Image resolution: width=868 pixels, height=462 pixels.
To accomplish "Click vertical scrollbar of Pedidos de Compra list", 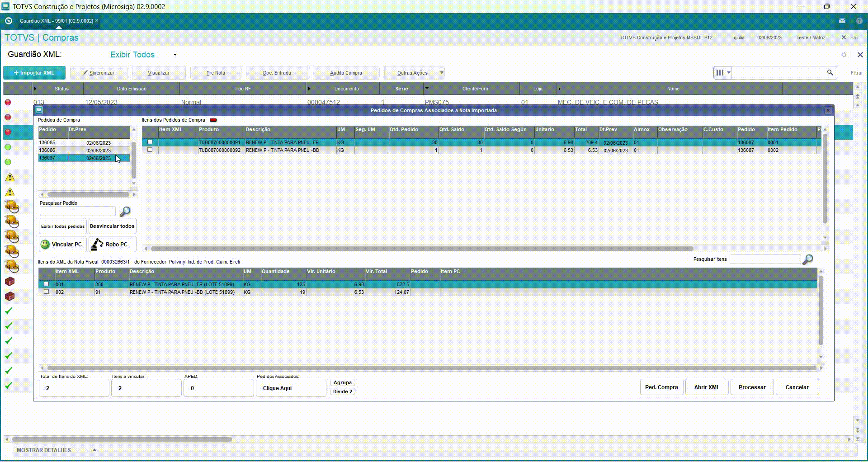I will click(133, 160).
